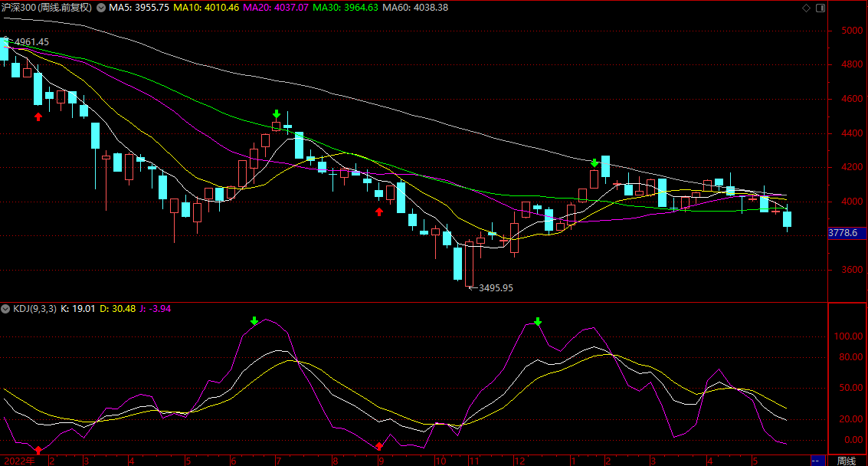
Task: Click the red up arrow under January candlestick
Action: 38,116
